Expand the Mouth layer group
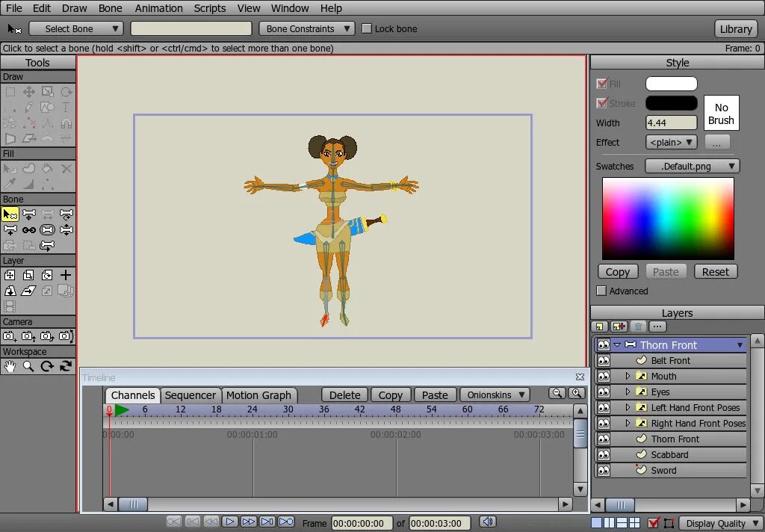The height and width of the screenshot is (532, 765). 628,377
